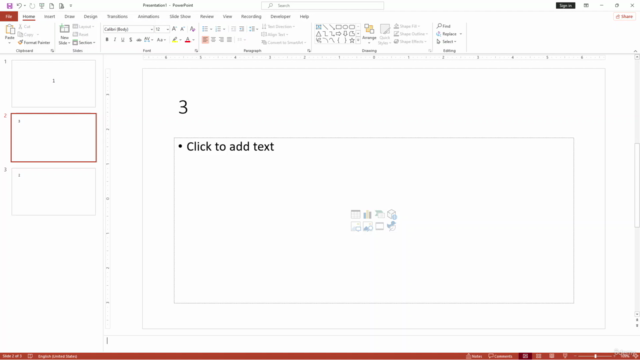Insert SmartArt graphic from the content placeholder
This screenshot has width=640, height=360.
380,214
